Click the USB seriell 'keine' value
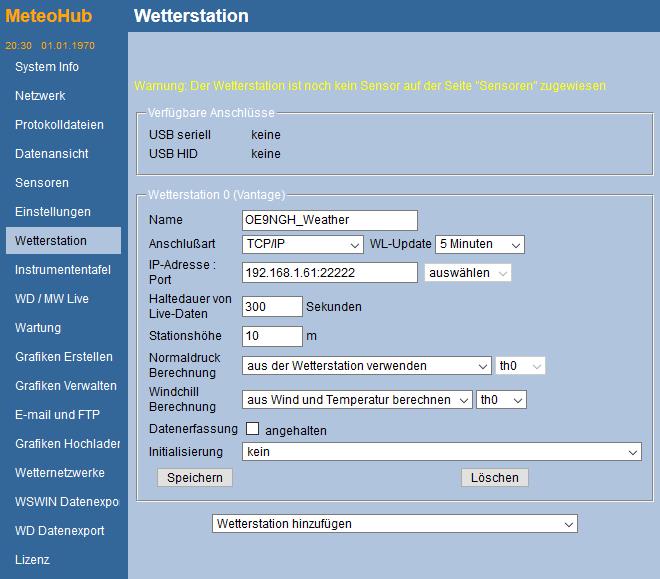The image size is (660, 579). click(266, 135)
